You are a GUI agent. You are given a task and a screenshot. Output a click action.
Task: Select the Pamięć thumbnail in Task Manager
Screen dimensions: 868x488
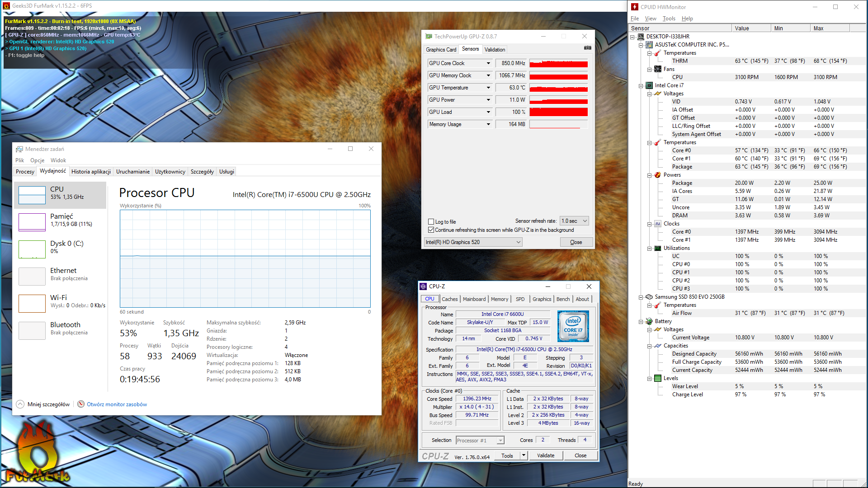(x=32, y=222)
